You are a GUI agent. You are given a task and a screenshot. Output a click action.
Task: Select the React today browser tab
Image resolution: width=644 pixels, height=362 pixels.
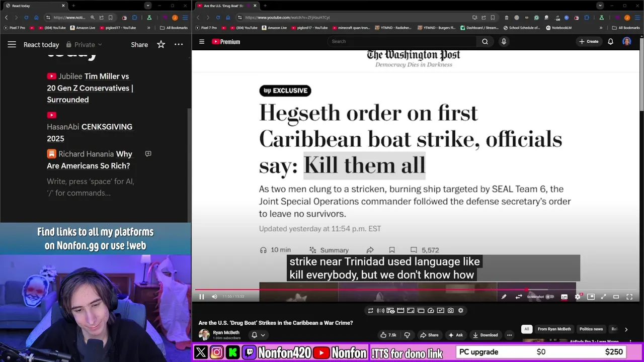pos(35,6)
